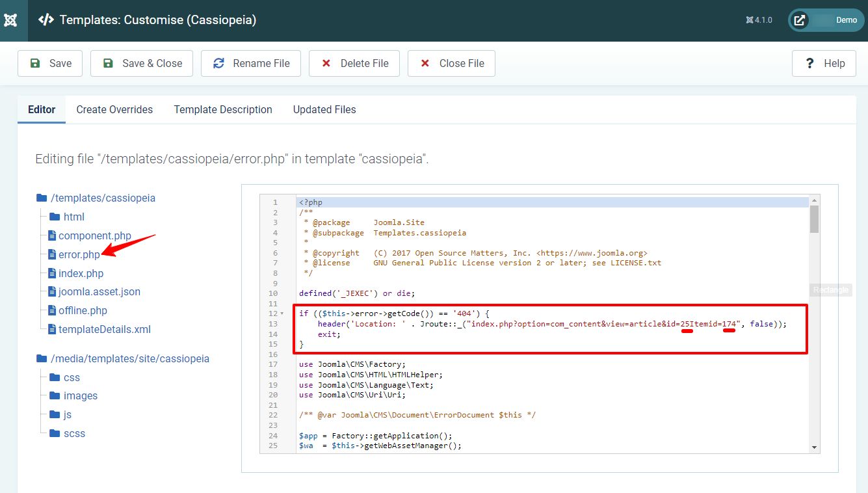Expand the /templates/cassiopeia folder
This screenshot has width=868, height=493.
(103, 198)
